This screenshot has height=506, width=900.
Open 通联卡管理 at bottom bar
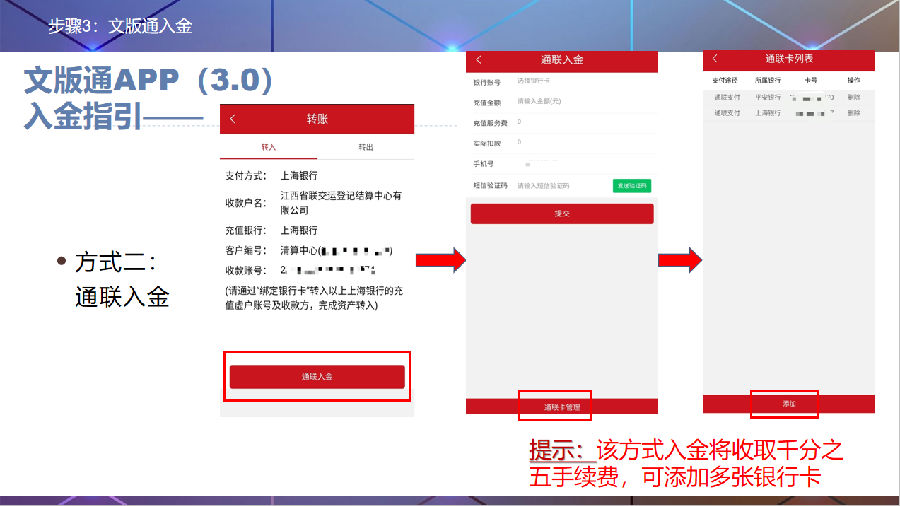point(562,407)
